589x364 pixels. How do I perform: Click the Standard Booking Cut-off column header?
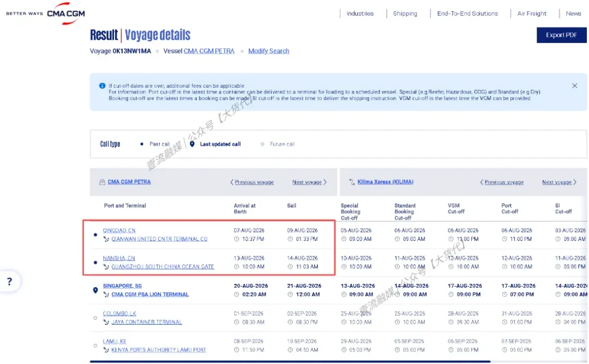pyautogui.click(x=405, y=211)
